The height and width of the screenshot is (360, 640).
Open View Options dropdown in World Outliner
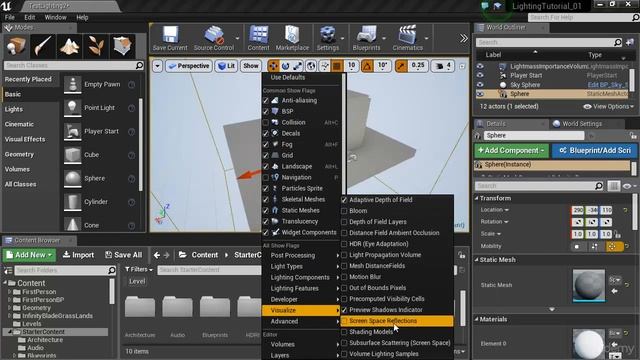pyautogui.click(x=609, y=107)
